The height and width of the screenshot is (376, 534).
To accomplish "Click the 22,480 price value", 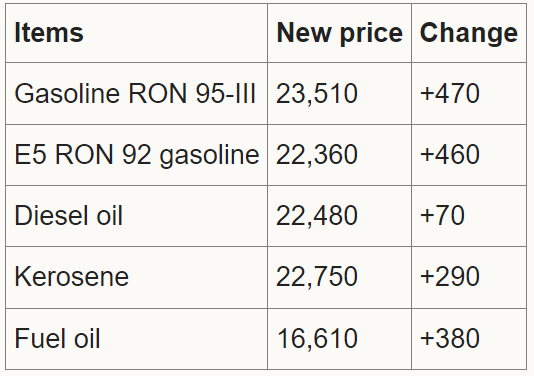I will tap(317, 216).
